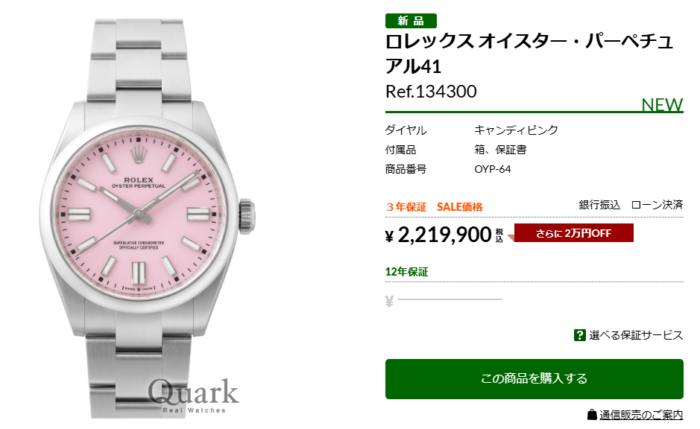This screenshot has height=429, width=700.
Task: Select the 3年保証 warranty option text
Action: [x=406, y=207]
